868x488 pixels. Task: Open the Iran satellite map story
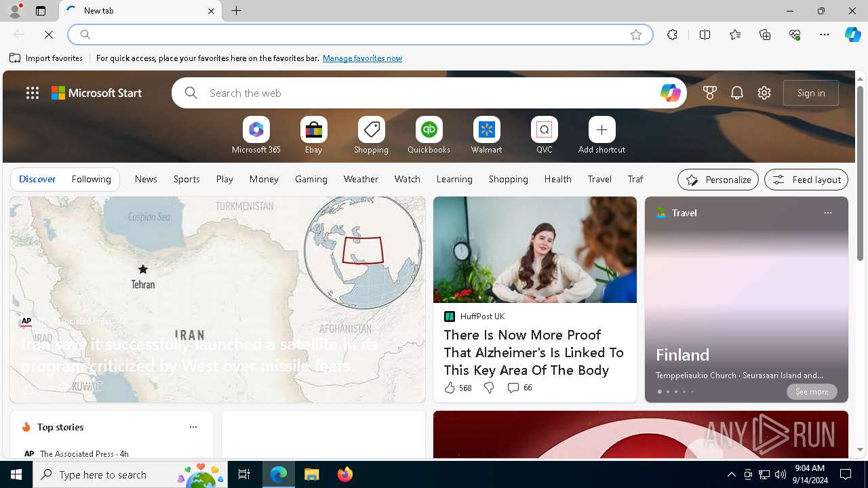tap(218, 300)
